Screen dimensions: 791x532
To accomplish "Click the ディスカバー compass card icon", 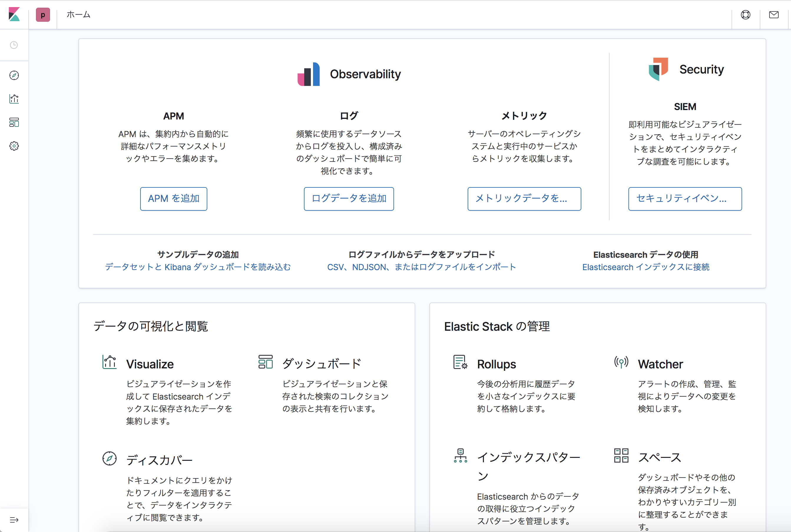I will [x=109, y=458].
